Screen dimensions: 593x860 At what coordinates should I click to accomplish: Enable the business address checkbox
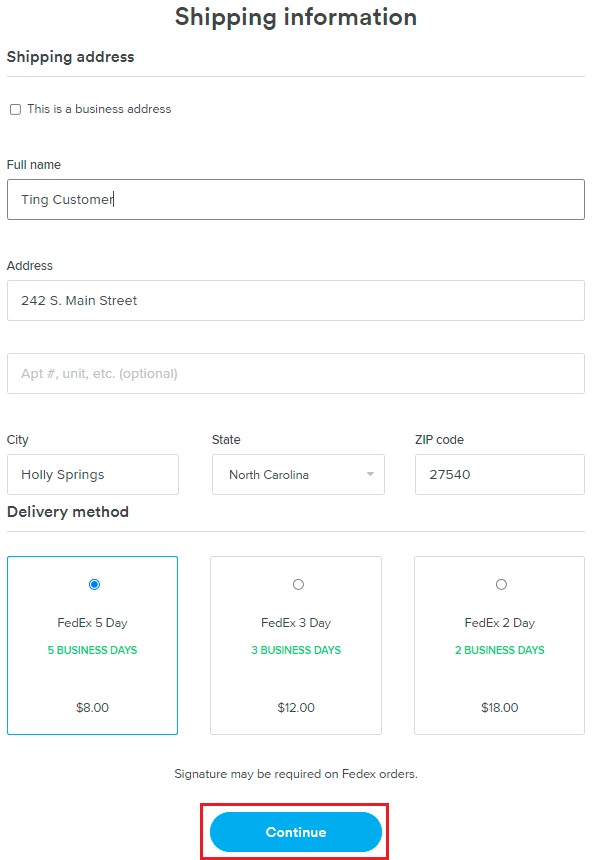15,110
